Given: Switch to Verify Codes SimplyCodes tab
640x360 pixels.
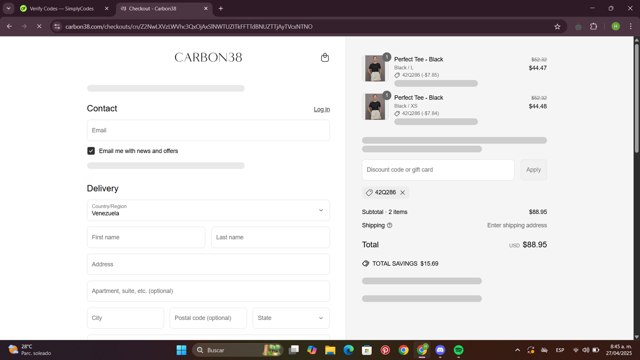Looking at the screenshot, I should pyautogui.click(x=61, y=8).
